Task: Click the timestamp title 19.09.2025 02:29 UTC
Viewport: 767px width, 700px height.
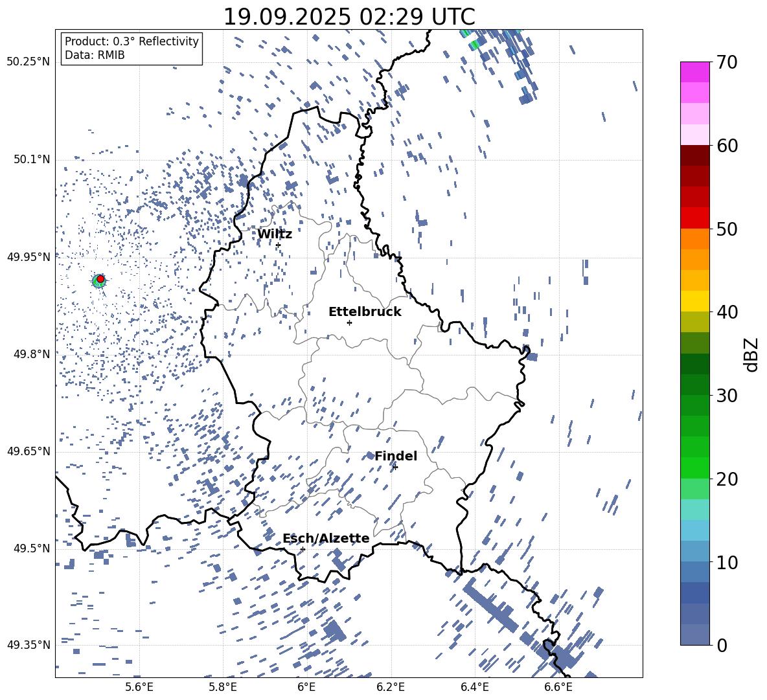Action: click(349, 17)
